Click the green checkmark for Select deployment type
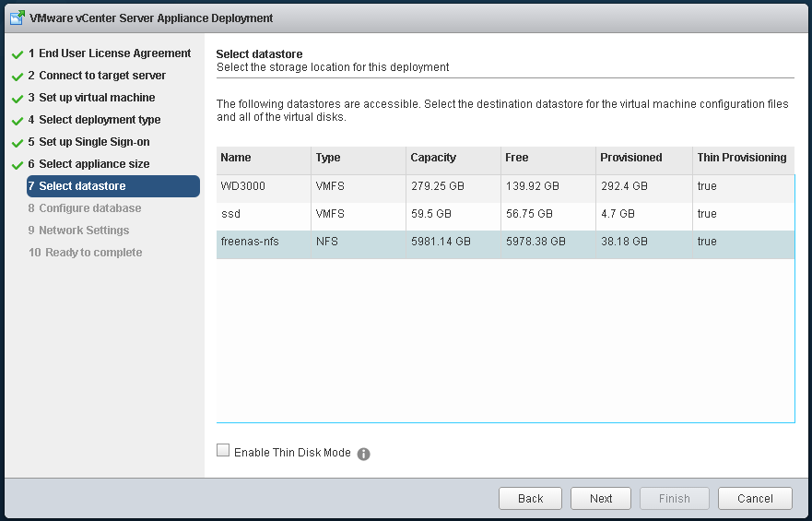This screenshot has height=521, width=812. (x=18, y=121)
